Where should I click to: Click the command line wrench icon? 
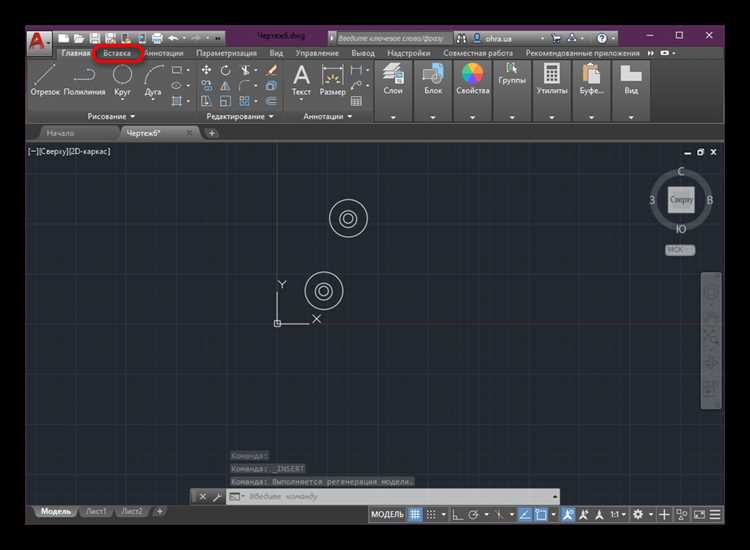pyautogui.click(x=217, y=496)
